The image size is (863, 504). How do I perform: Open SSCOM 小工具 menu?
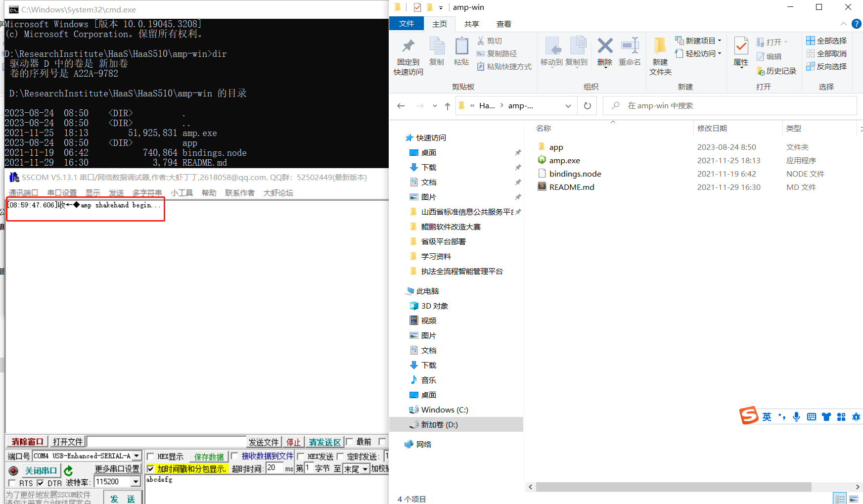[x=182, y=193]
